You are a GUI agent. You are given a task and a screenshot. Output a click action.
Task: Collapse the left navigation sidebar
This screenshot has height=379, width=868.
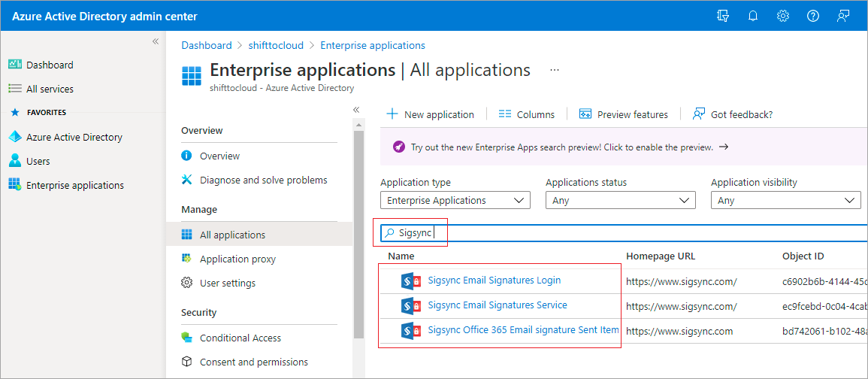[156, 41]
